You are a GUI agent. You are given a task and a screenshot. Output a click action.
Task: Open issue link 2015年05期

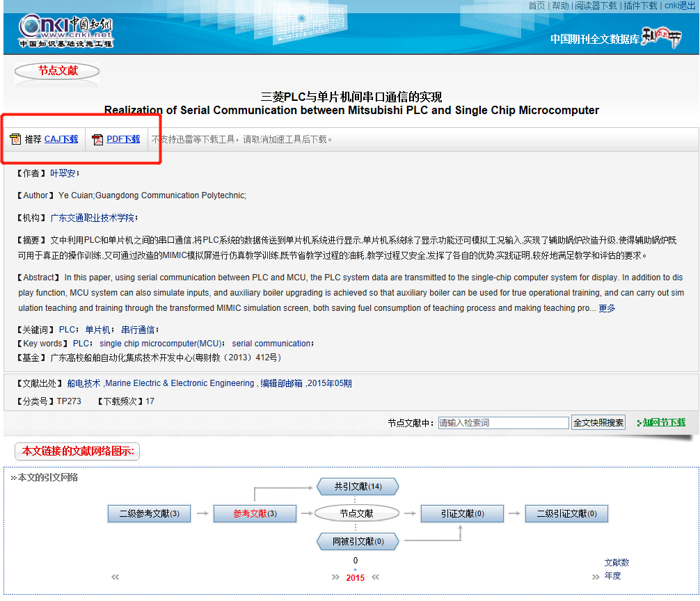point(329,383)
